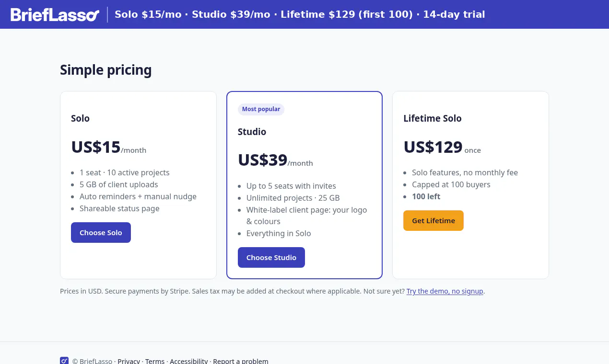Open the Try the demo, no signup link
Screen dimensions: 609x364
point(445,291)
